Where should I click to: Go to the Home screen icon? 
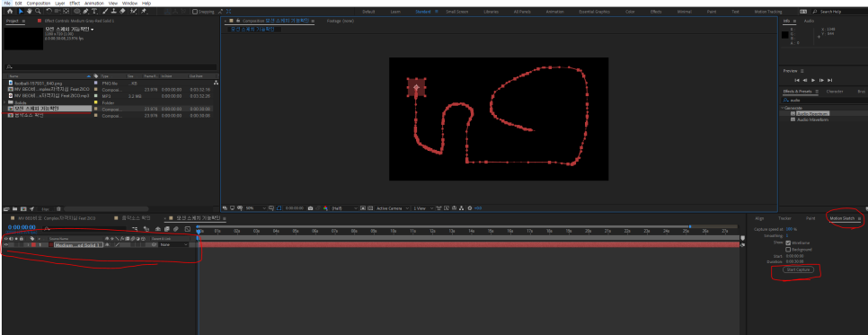[x=9, y=11]
